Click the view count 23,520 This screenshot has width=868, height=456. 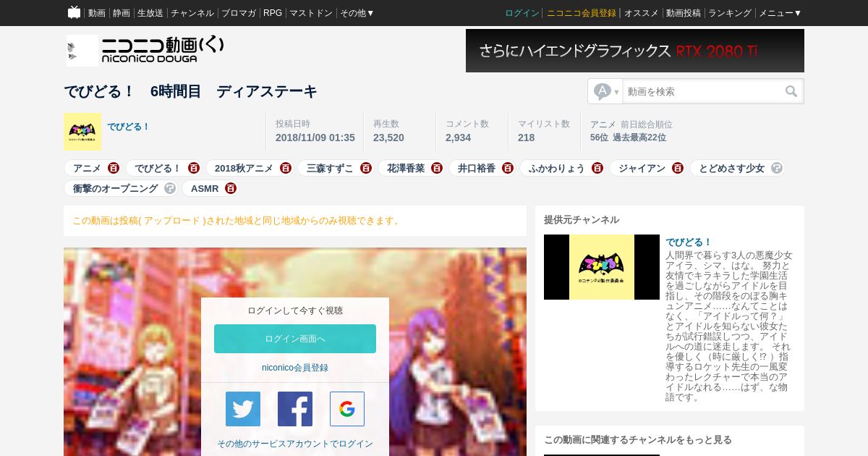388,138
